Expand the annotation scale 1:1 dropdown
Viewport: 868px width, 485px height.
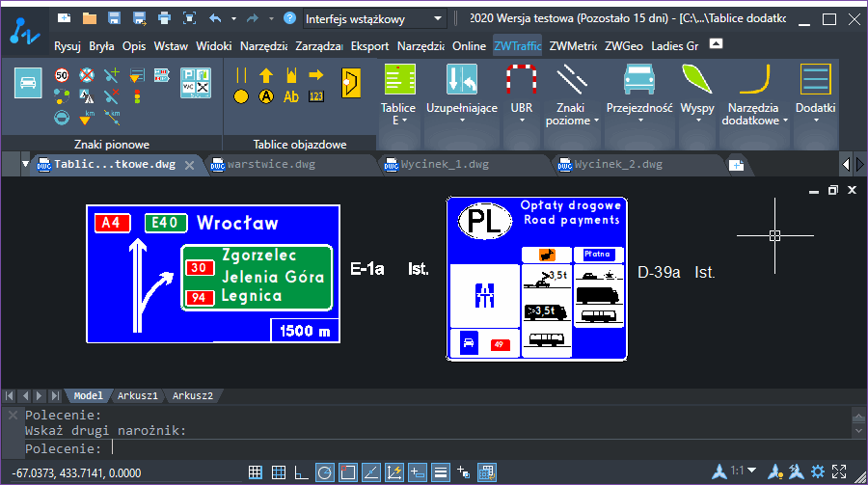coord(751,470)
